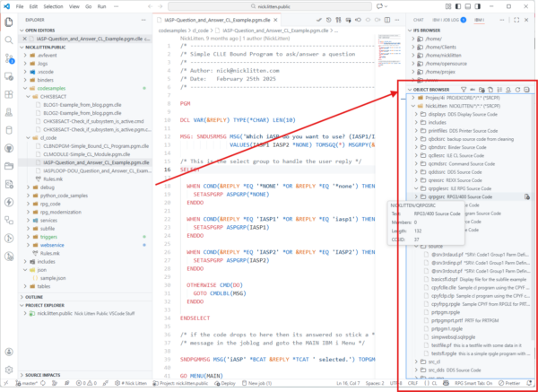The height and width of the screenshot is (392, 538).
Task: Open the Extensions view
Action: [x=9, y=94]
